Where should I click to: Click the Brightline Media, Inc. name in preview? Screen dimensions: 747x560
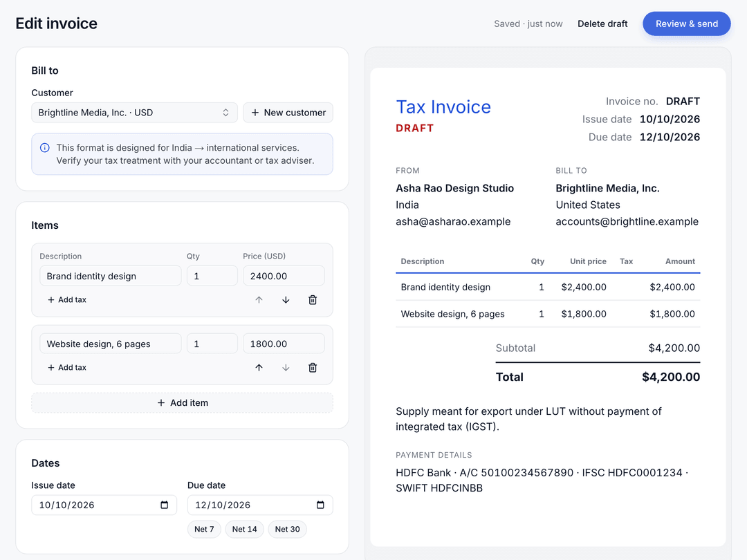click(607, 188)
